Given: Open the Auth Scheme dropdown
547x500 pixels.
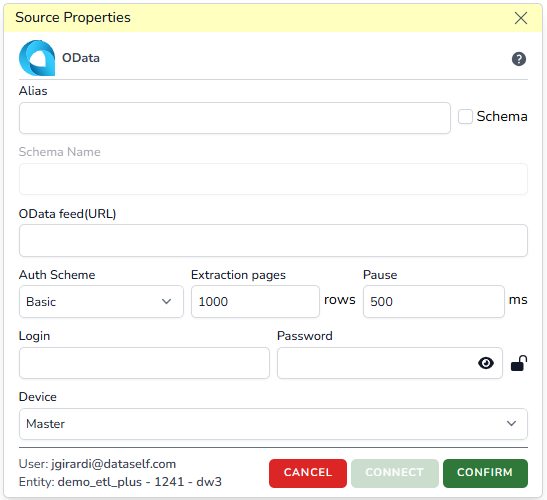Looking at the screenshot, I should click(101, 301).
